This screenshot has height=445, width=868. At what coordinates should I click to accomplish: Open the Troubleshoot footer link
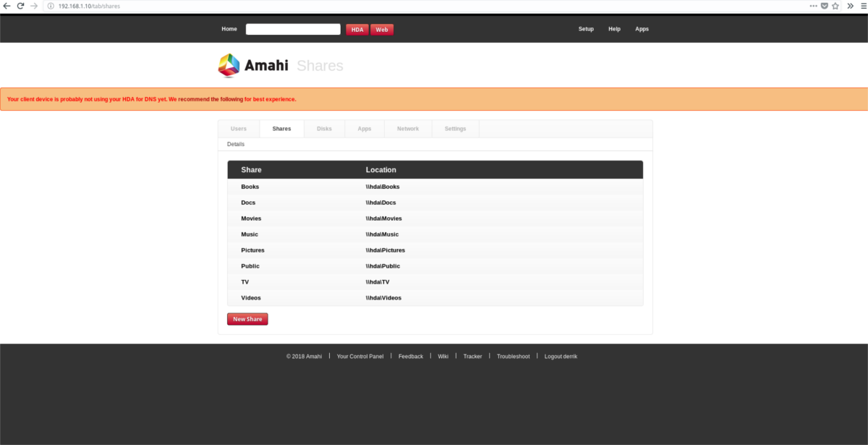click(x=514, y=357)
